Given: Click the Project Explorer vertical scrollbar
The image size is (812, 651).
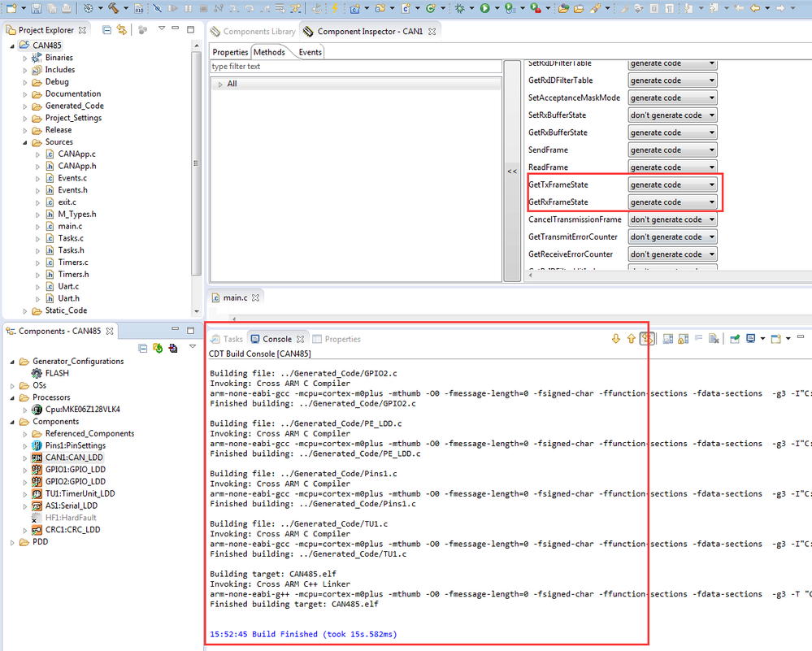Looking at the screenshot, I should coord(196,163).
